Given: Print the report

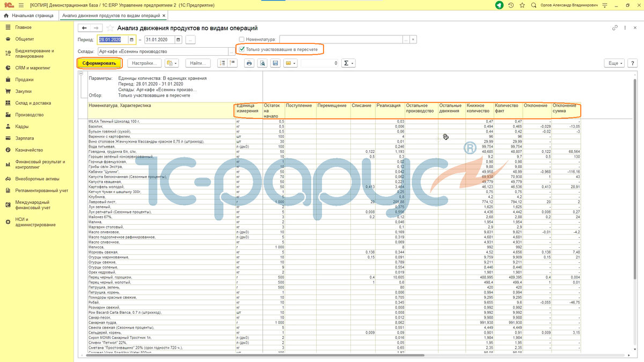Looking at the screenshot, I should click(x=249, y=63).
